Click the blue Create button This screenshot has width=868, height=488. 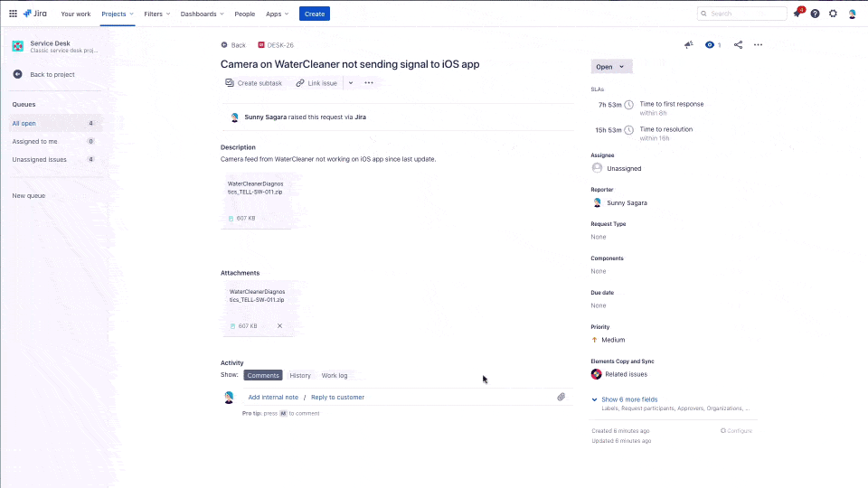(315, 14)
